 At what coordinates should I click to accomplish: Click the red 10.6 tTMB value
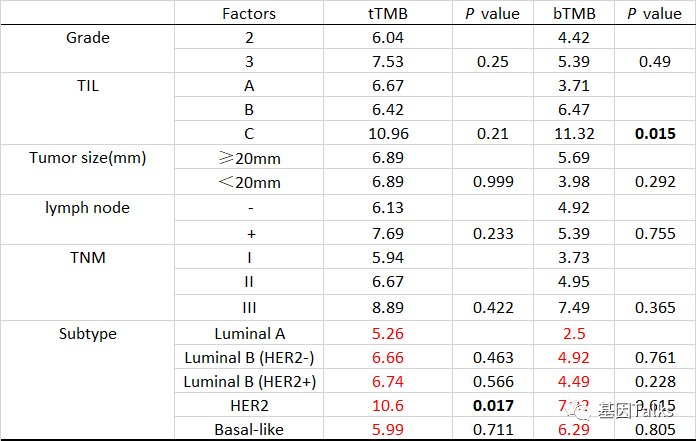[387, 406]
